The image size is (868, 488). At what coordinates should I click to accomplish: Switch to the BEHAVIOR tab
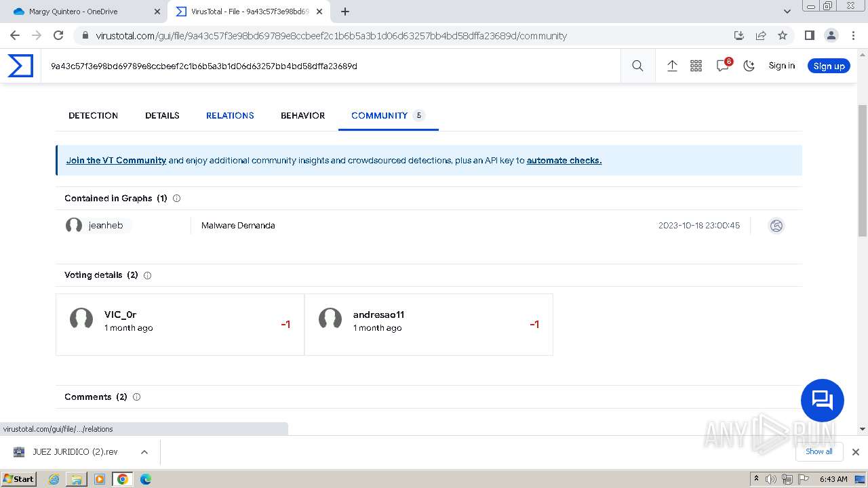click(302, 115)
